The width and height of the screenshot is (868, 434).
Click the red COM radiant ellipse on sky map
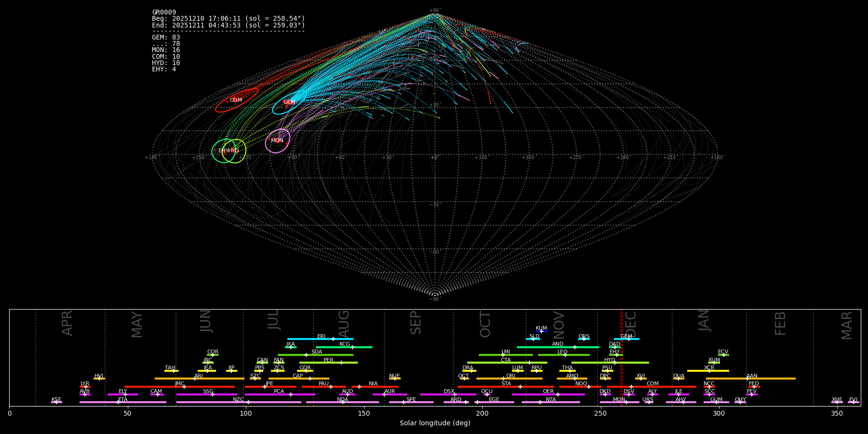237,100
